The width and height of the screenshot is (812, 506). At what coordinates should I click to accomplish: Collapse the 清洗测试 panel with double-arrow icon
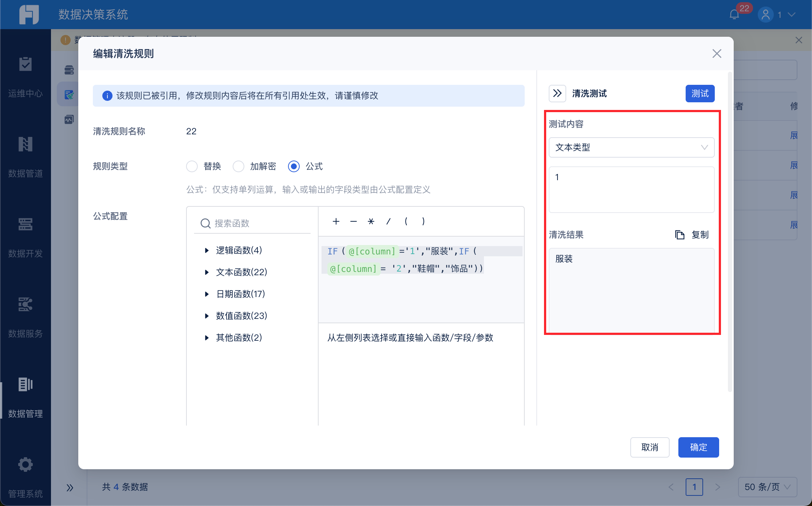[557, 94]
